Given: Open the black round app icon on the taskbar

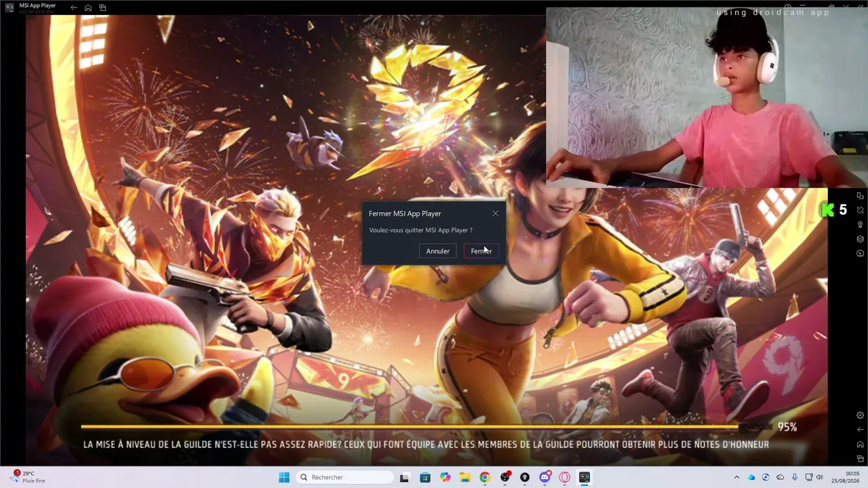Looking at the screenshot, I should (524, 477).
